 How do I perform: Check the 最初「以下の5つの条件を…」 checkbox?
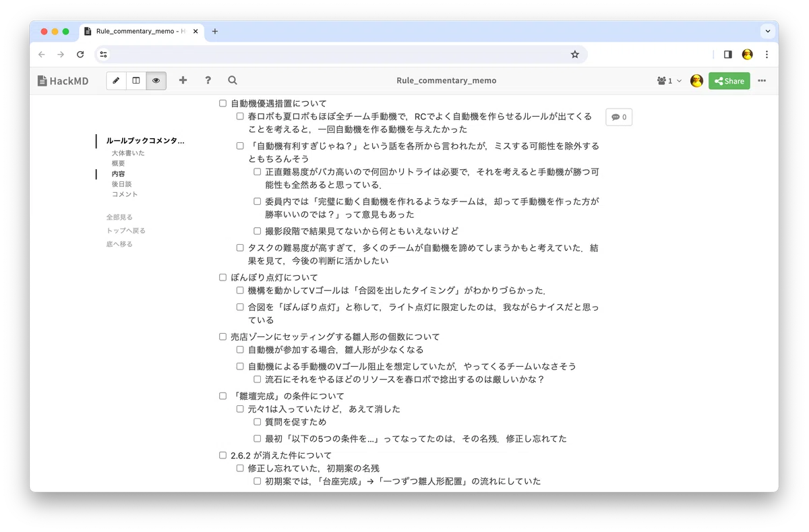pos(258,438)
